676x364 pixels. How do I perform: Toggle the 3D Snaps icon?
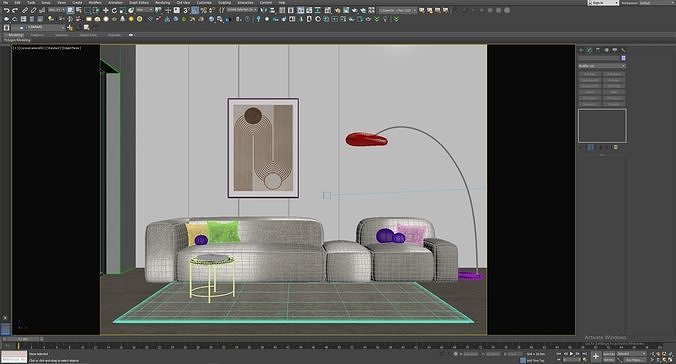coord(185,10)
